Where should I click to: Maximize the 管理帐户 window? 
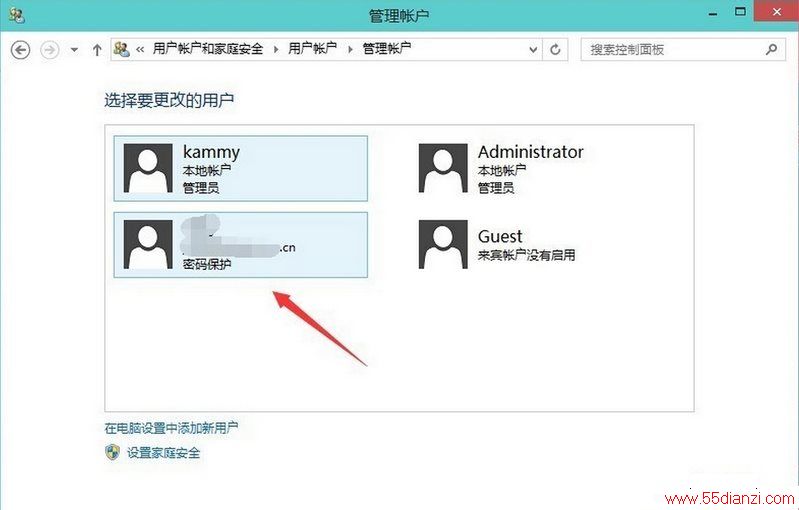pyautogui.click(x=740, y=12)
